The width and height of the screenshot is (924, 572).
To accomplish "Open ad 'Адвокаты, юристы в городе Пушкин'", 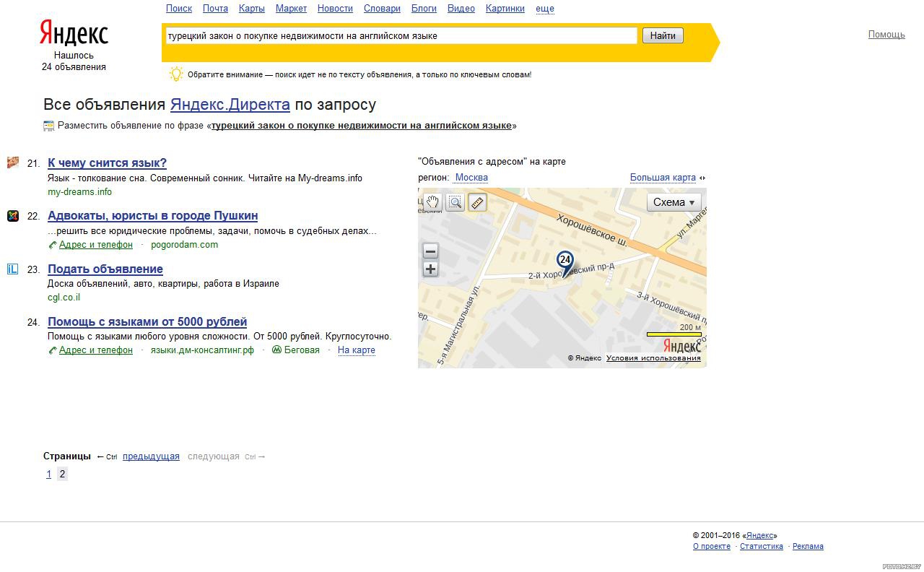I will coord(152,216).
